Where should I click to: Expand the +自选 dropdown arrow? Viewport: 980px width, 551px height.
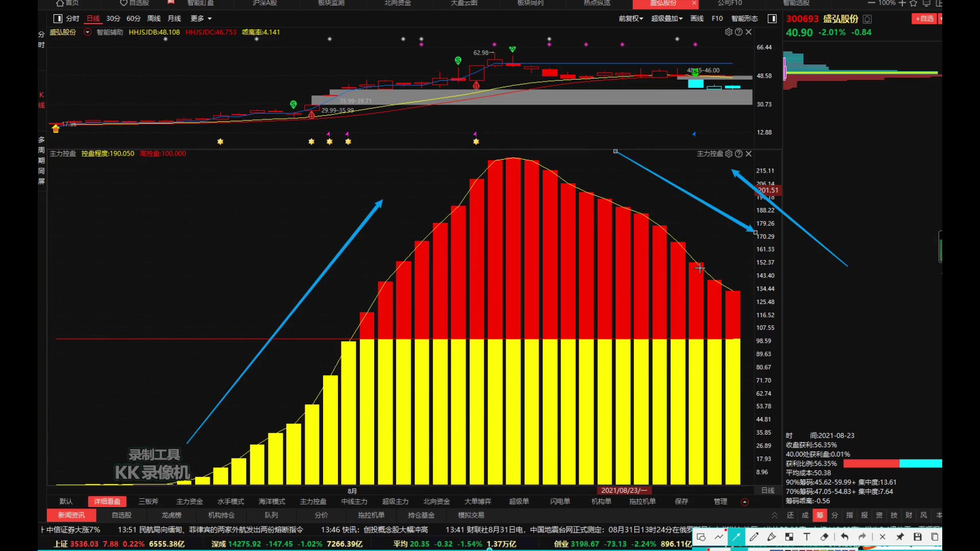click(940, 18)
